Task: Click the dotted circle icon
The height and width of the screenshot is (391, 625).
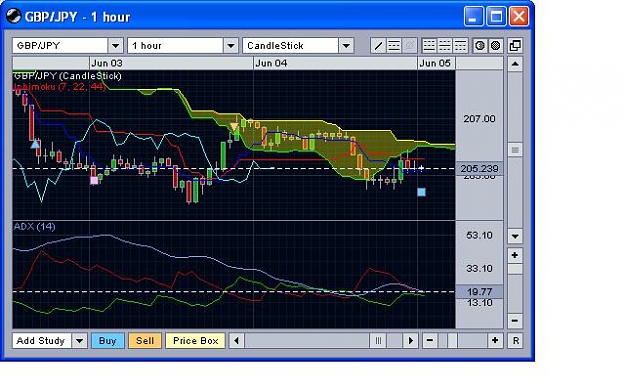Action: (495, 46)
